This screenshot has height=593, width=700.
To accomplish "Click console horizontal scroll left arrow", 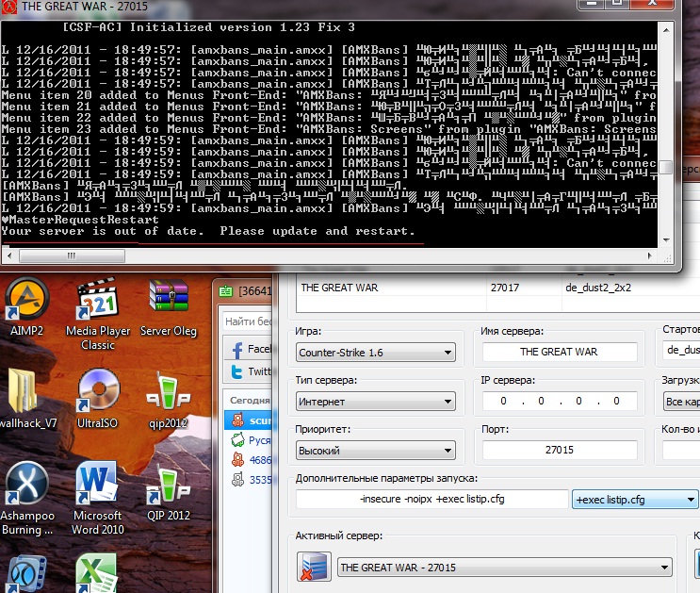I will [x=8, y=256].
